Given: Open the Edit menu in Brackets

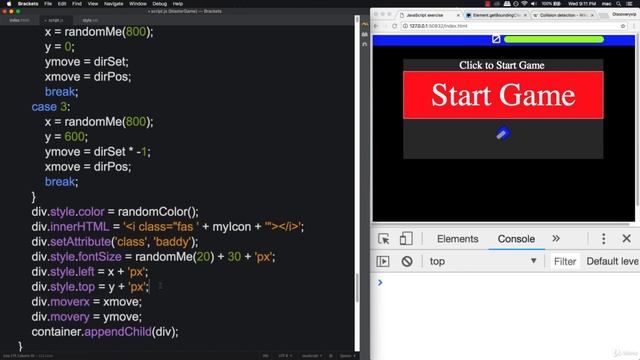Looking at the screenshot, I should (62, 4).
